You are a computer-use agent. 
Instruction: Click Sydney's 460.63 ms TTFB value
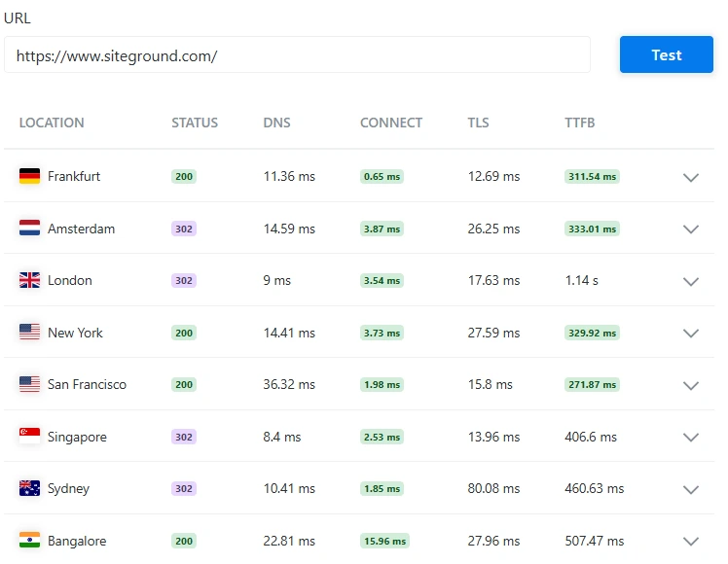pyautogui.click(x=595, y=488)
